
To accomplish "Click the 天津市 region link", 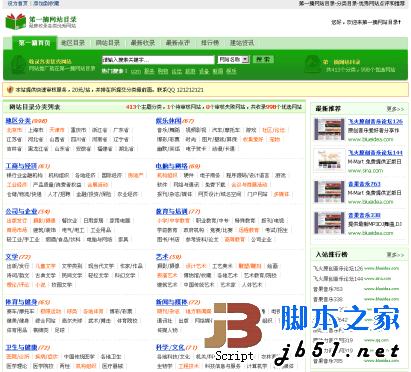I will click(57, 130).
